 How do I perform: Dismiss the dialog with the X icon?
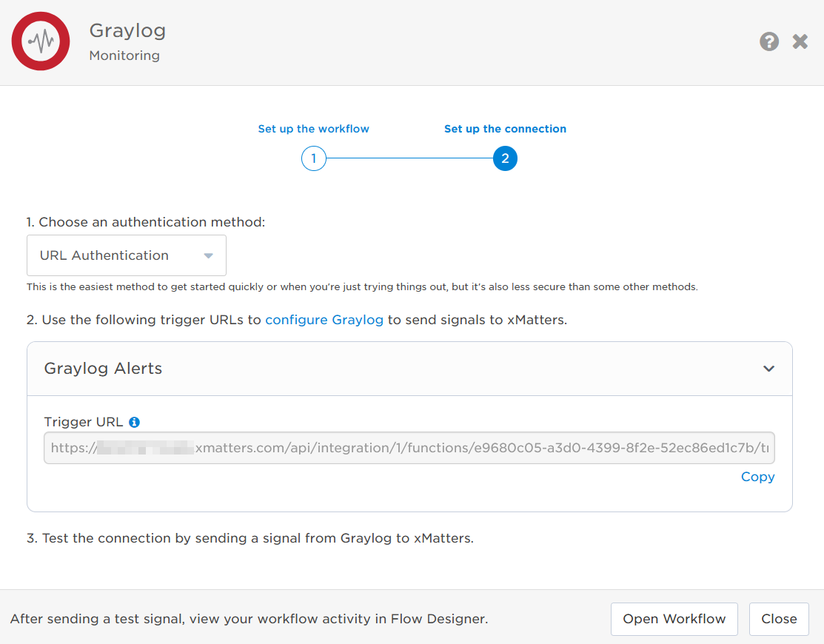pos(800,41)
